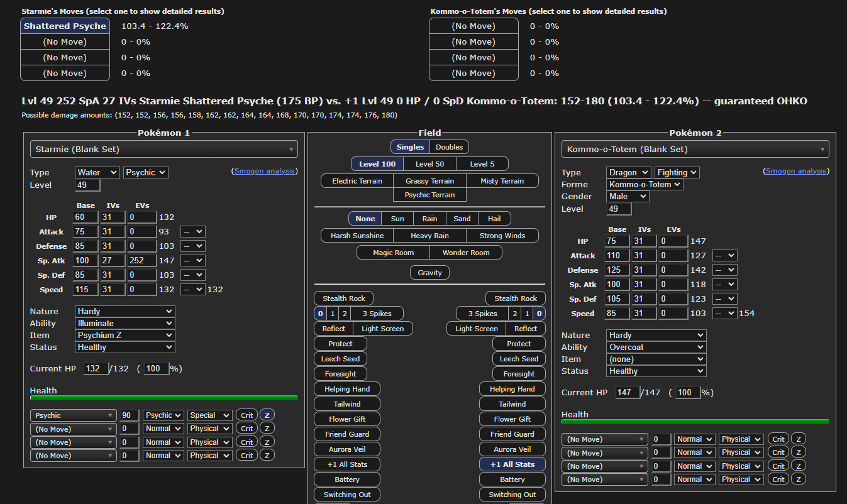
Task: Open Starmie's Smogon analysis link
Action: point(265,171)
